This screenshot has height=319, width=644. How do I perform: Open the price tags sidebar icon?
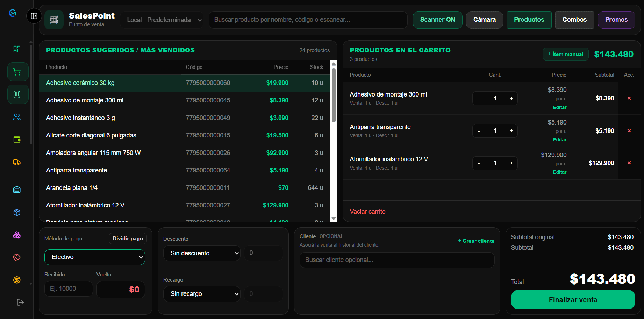17,257
